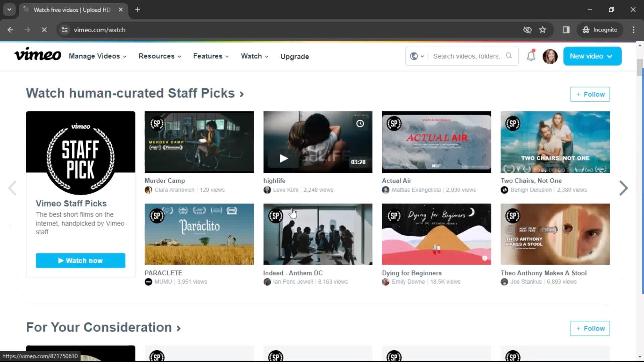Click Watch Later clock on highlife thumbnail
The height and width of the screenshot is (362, 644).
(360, 124)
